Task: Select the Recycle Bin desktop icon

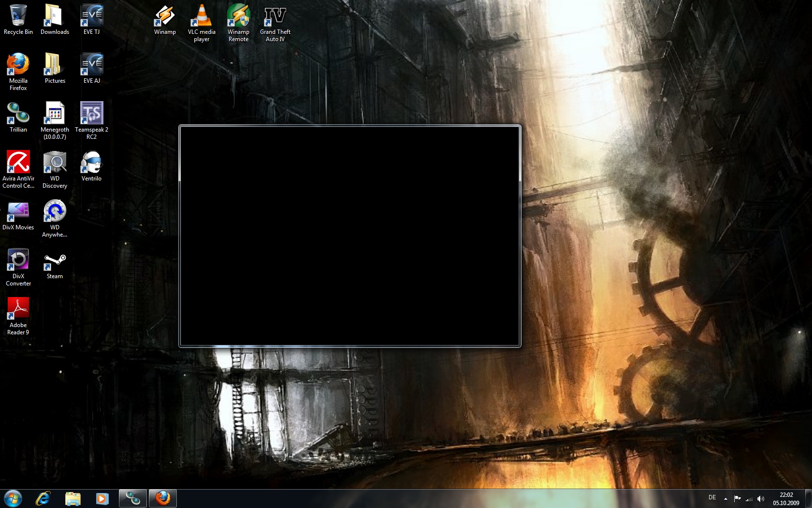Action: click(18, 20)
